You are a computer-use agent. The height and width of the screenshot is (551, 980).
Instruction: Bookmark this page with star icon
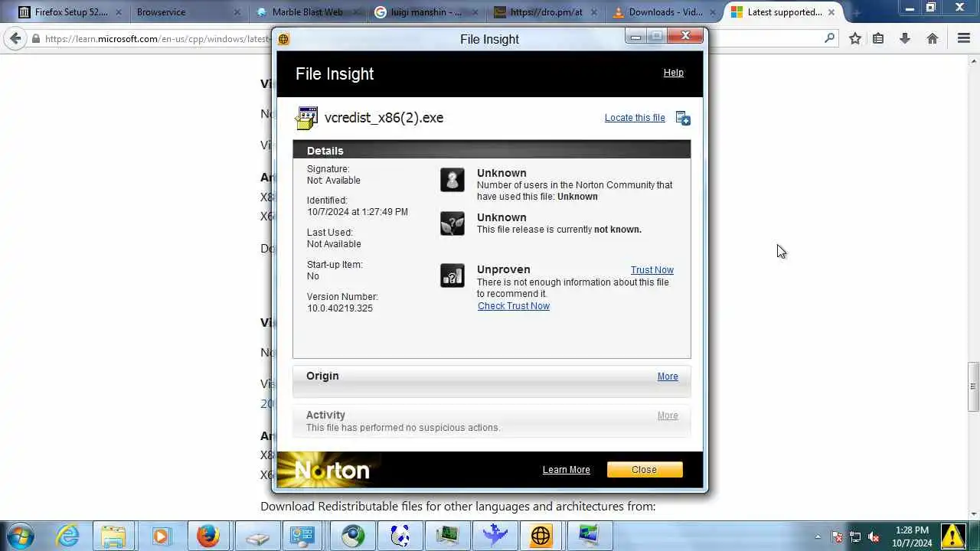click(x=855, y=38)
